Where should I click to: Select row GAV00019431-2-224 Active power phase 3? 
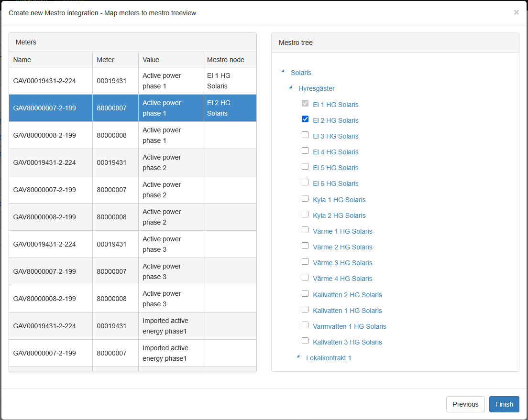pos(132,244)
